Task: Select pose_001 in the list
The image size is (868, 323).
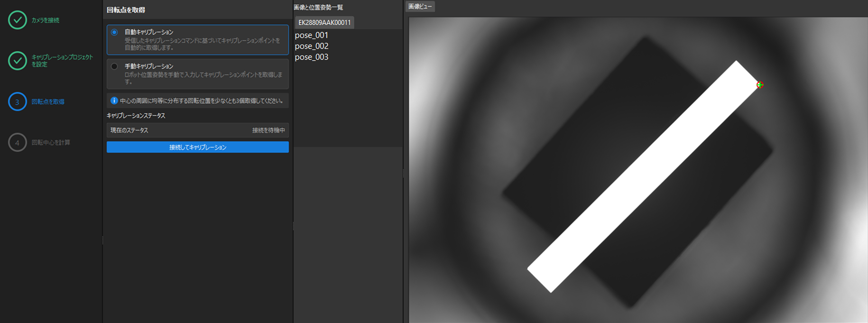Action: click(x=312, y=35)
